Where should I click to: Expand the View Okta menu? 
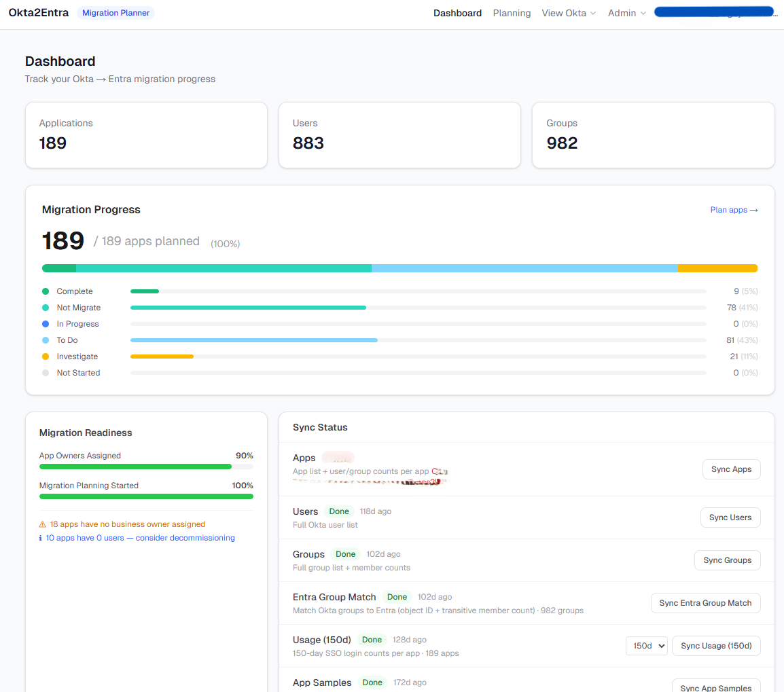(x=569, y=13)
